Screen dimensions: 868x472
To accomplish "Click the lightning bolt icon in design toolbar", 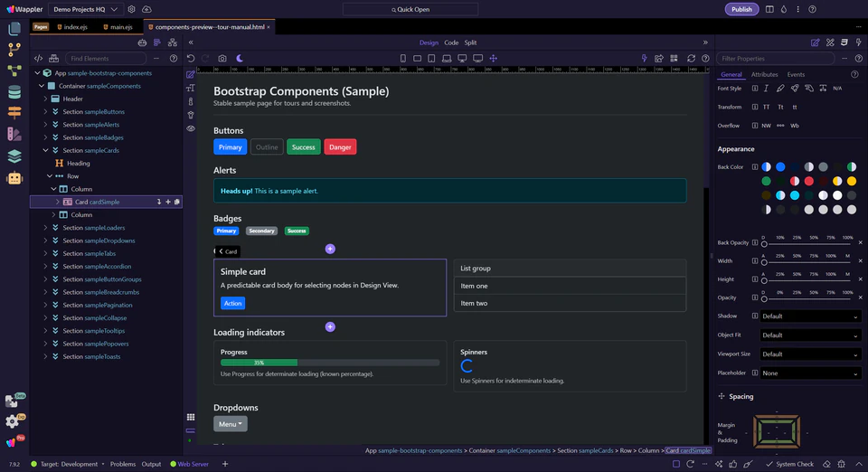I will (644, 58).
